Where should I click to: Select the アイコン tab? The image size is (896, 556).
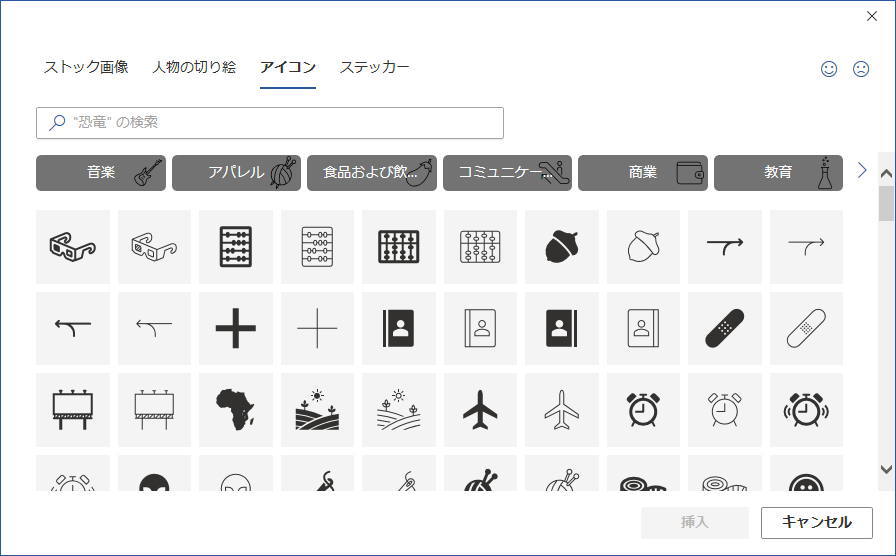coord(288,67)
